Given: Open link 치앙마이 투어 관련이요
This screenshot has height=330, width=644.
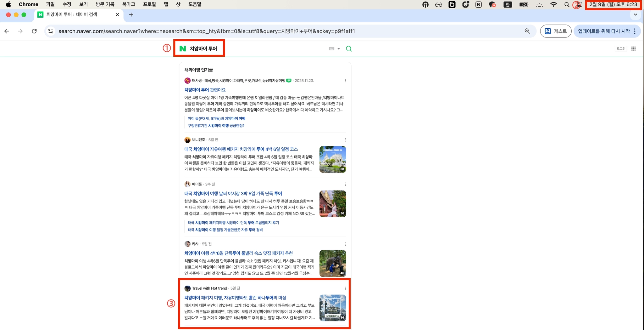Looking at the screenshot, I should 205,90.
